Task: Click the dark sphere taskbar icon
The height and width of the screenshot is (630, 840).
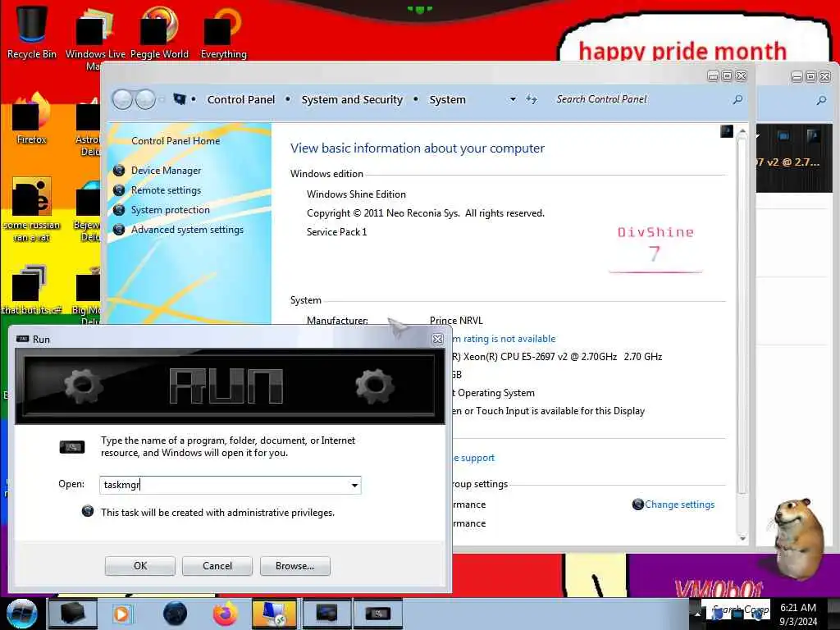Action: pos(175,614)
